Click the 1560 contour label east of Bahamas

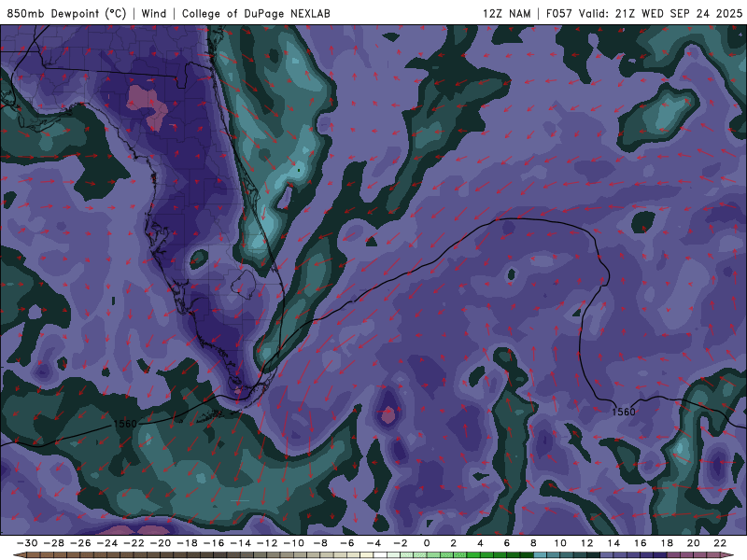coord(624,412)
